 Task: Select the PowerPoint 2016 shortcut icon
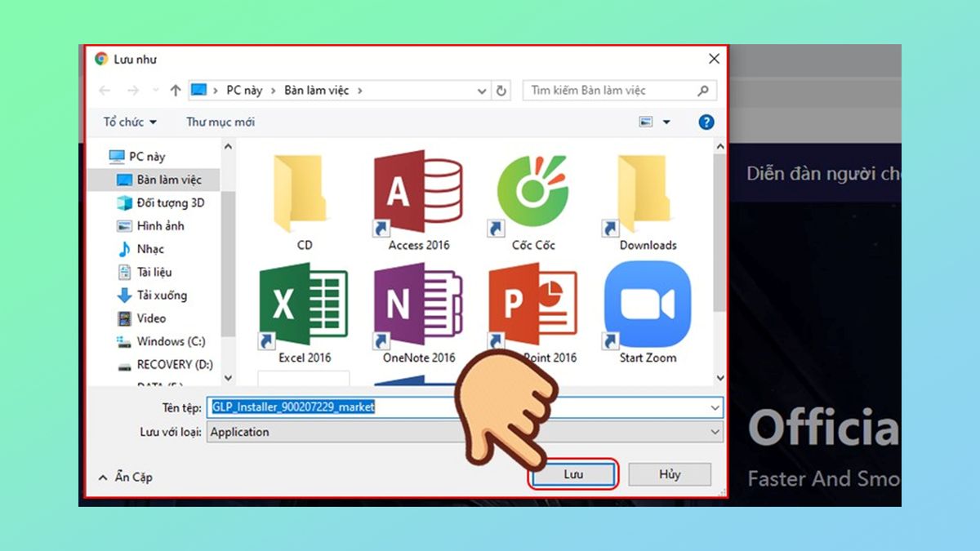pos(532,306)
